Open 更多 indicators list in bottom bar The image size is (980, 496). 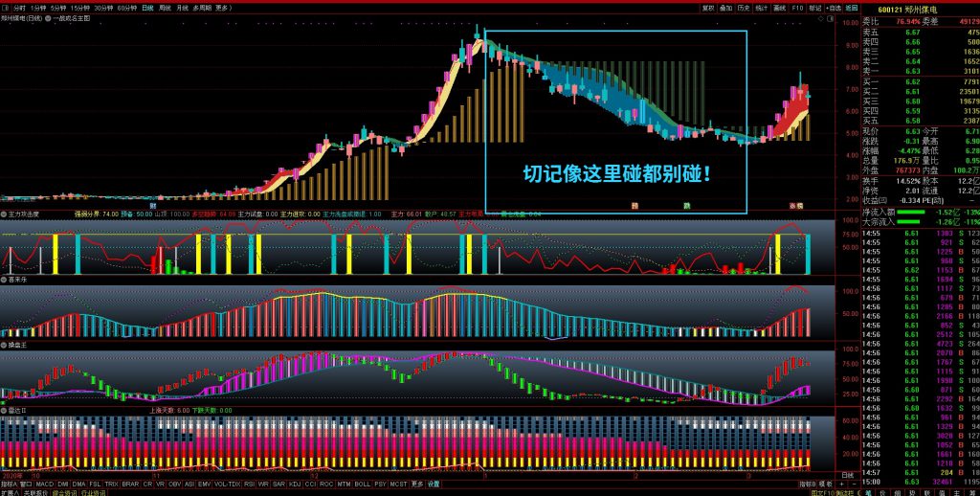(x=416, y=484)
